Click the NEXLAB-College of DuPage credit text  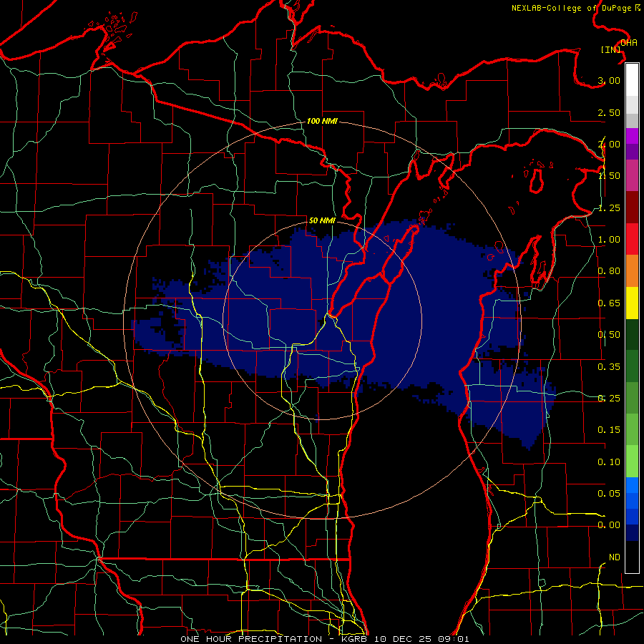(576, 8)
